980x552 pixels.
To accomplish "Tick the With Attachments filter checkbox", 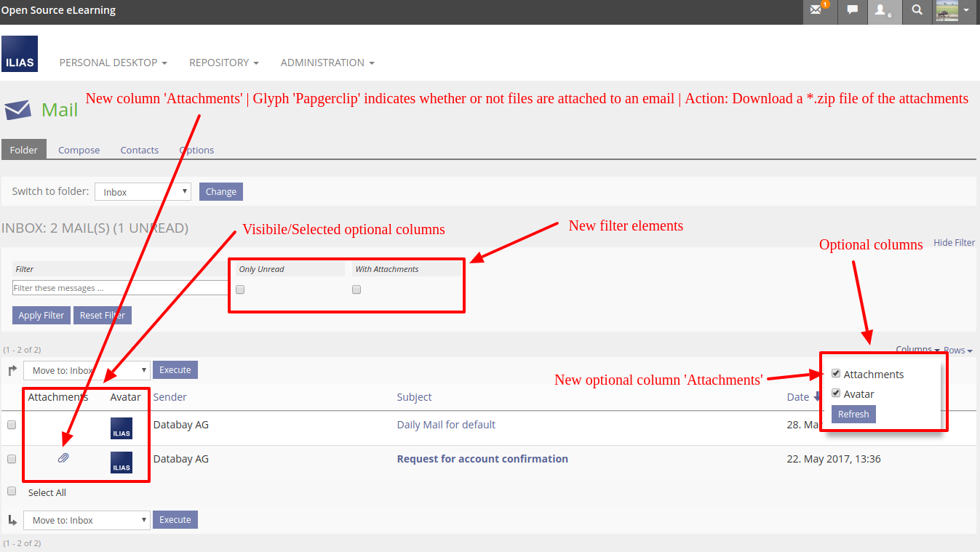I will click(356, 289).
